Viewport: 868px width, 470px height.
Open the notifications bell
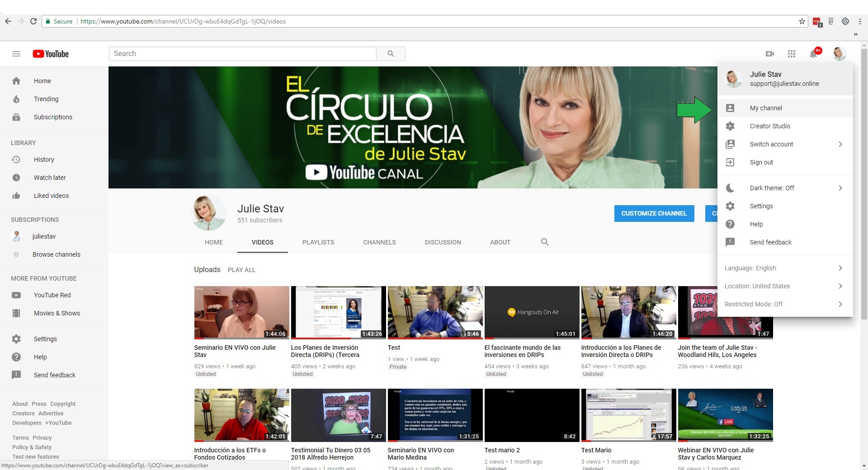[813, 54]
